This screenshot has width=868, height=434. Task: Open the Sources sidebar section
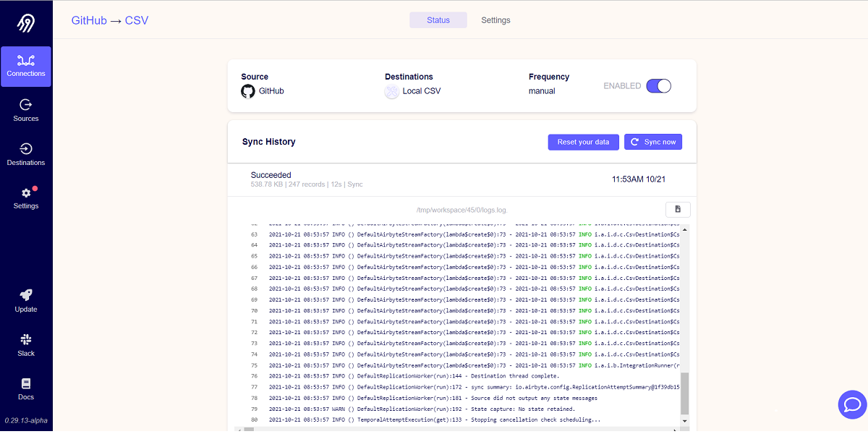coord(26,110)
